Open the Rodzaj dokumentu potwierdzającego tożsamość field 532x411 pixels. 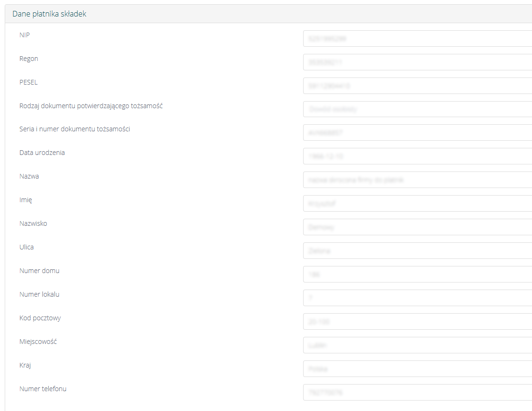[417, 109]
